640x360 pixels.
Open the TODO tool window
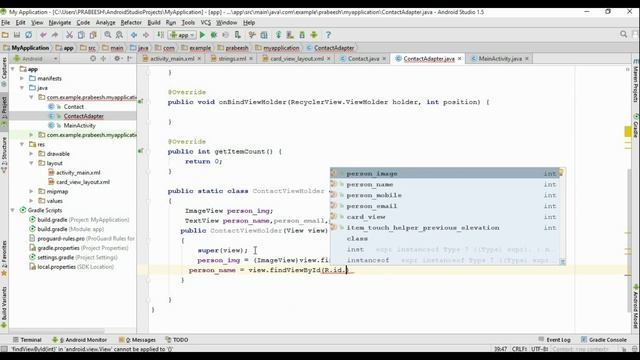(177, 340)
